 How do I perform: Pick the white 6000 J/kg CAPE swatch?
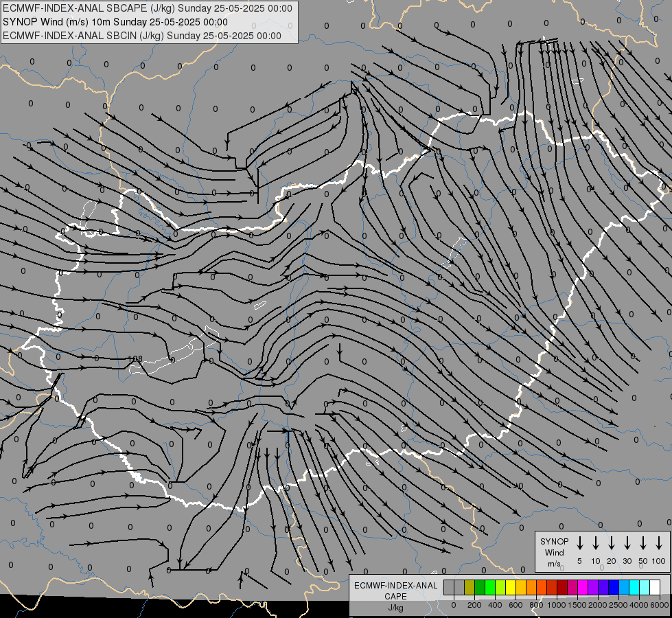tap(655, 588)
